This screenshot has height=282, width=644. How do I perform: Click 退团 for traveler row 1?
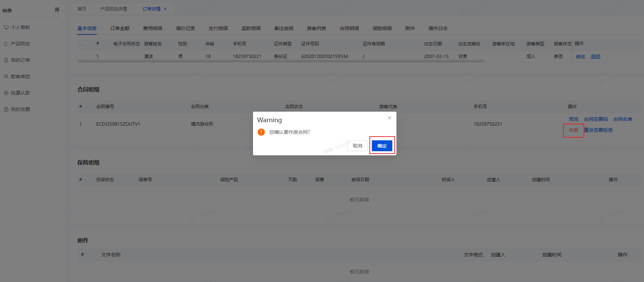(x=595, y=57)
